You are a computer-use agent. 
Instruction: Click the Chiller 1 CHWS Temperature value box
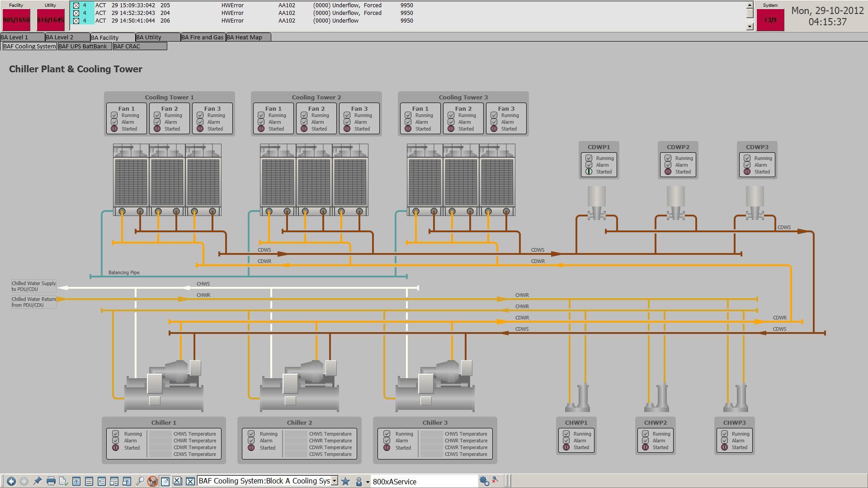(160, 434)
